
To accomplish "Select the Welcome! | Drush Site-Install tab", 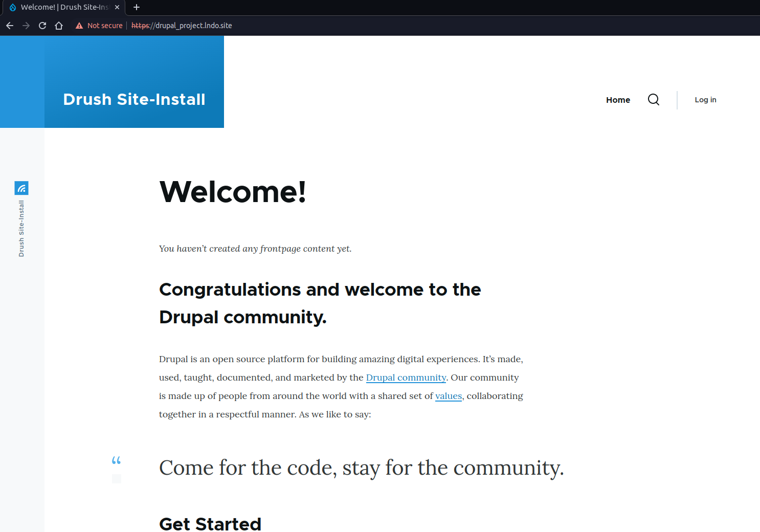I will 64,7.
